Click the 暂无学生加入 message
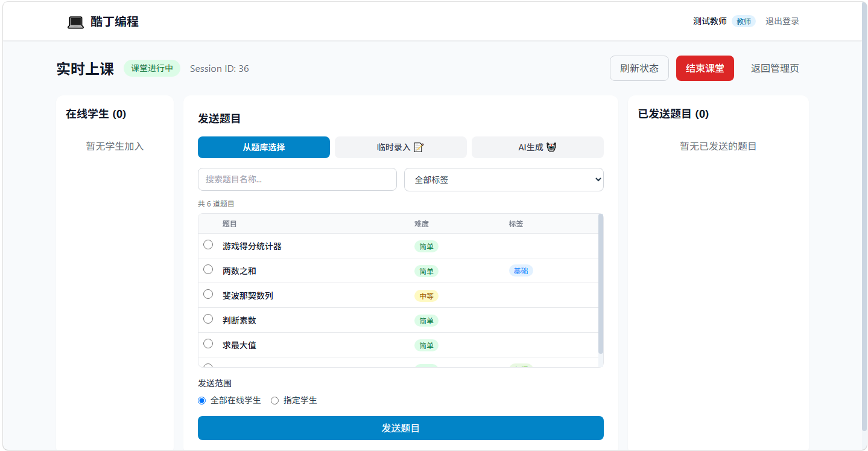This screenshot has height=451, width=868. click(x=115, y=146)
